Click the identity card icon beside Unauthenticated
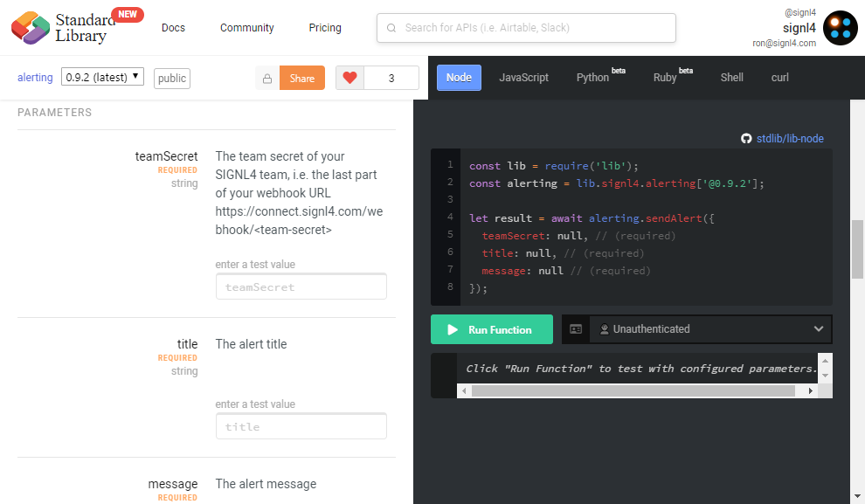This screenshot has width=865, height=504. (576, 329)
